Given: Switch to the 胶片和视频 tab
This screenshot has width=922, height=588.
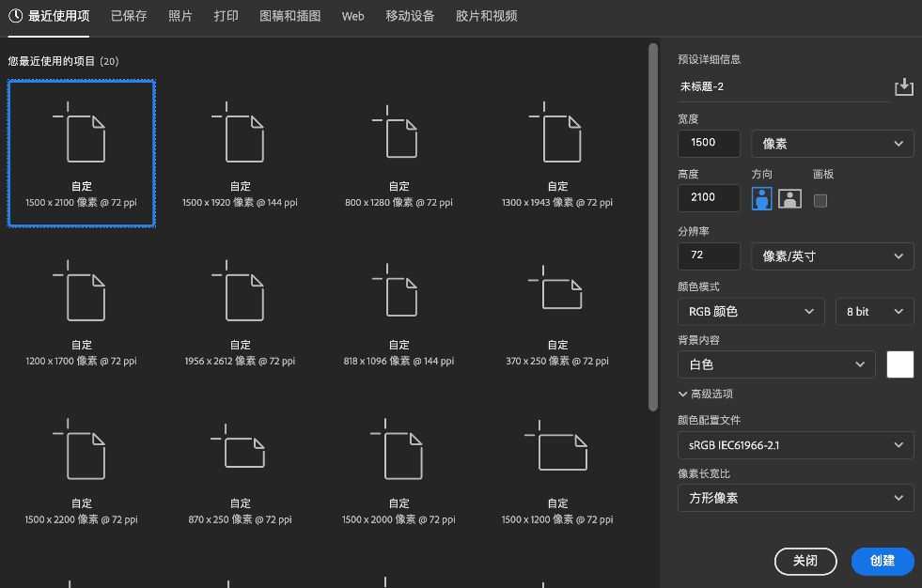Looking at the screenshot, I should 486,17.
